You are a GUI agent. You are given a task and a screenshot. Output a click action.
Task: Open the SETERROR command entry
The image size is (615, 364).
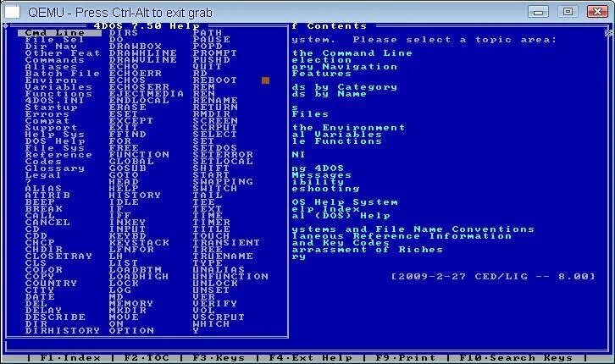[x=223, y=155]
